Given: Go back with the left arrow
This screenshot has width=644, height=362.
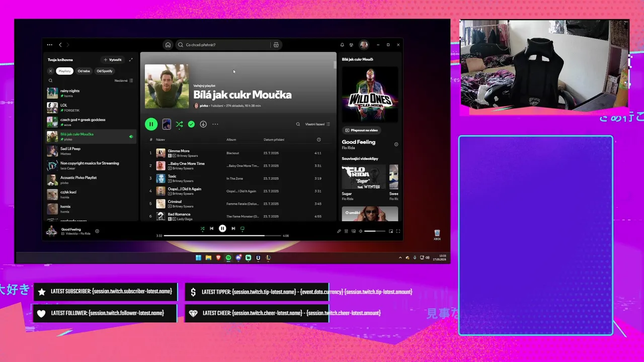Looking at the screenshot, I should point(60,45).
